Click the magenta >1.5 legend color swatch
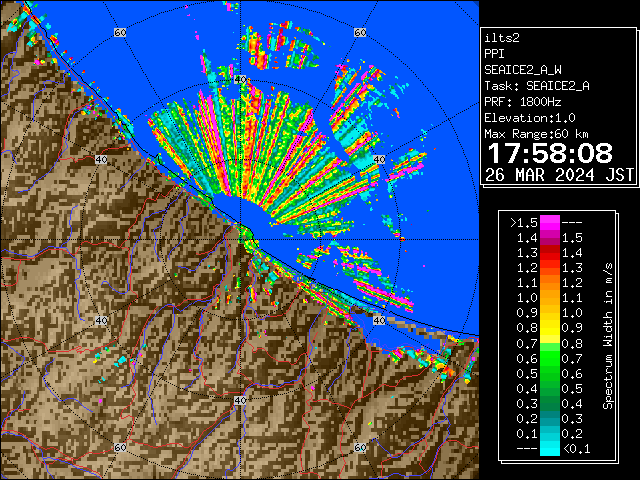This screenshot has height=480, width=640. pyautogui.click(x=550, y=223)
